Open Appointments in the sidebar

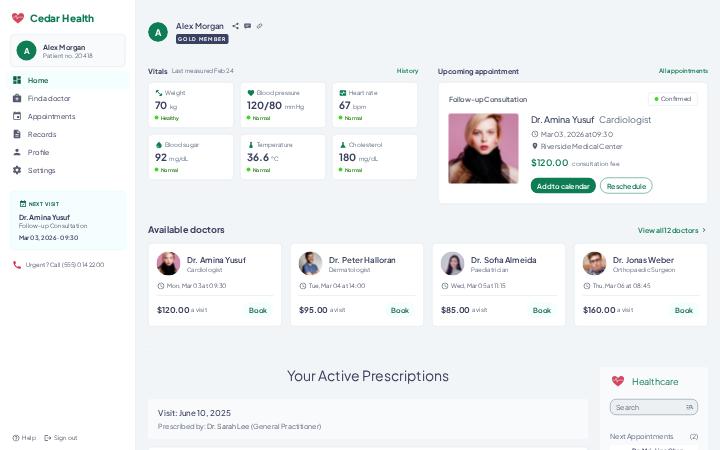(69, 116)
